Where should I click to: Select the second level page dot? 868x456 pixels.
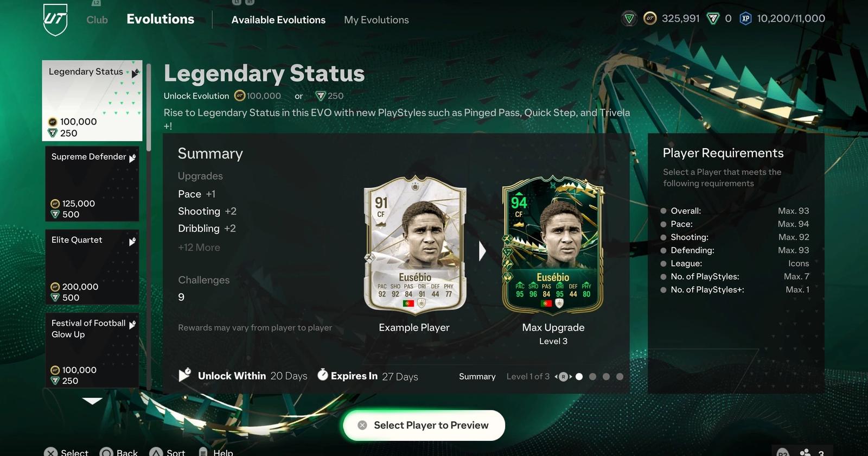[592, 376]
